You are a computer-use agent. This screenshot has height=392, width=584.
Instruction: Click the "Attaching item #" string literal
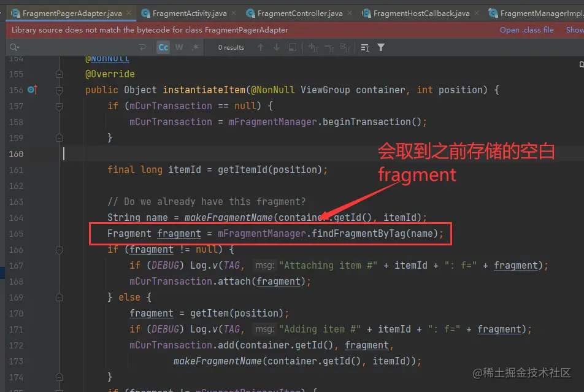[328, 266]
